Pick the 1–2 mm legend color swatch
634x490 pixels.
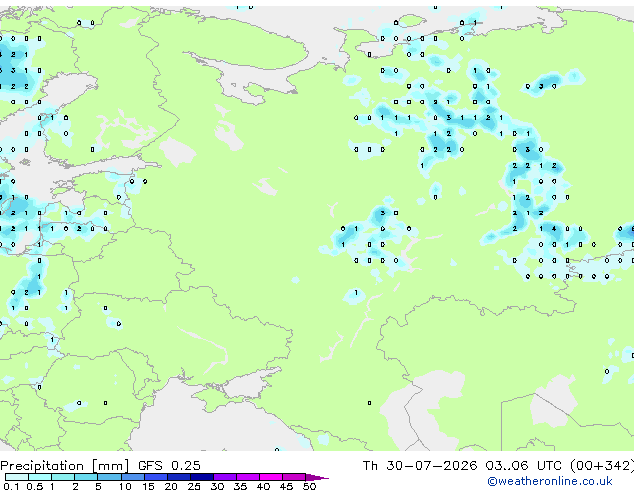click(63, 477)
